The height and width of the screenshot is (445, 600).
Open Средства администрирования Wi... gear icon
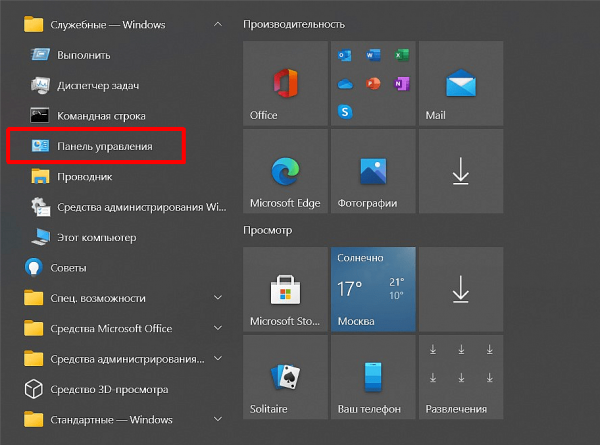point(41,207)
